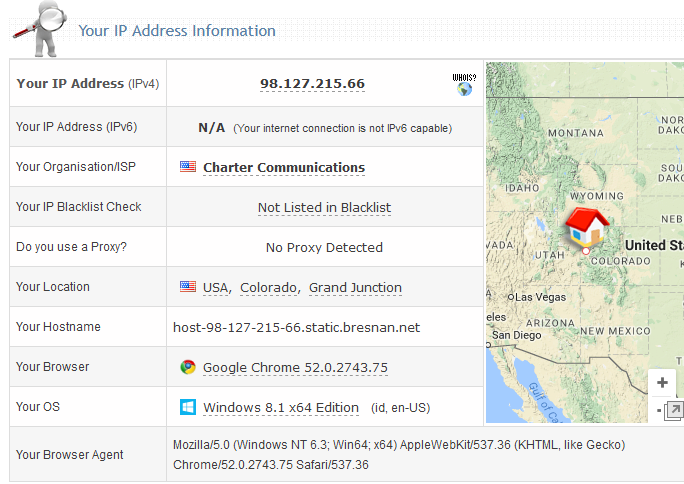Screen dimensions: 684x484
Task: Click the USA country link
Action: pyautogui.click(x=217, y=288)
